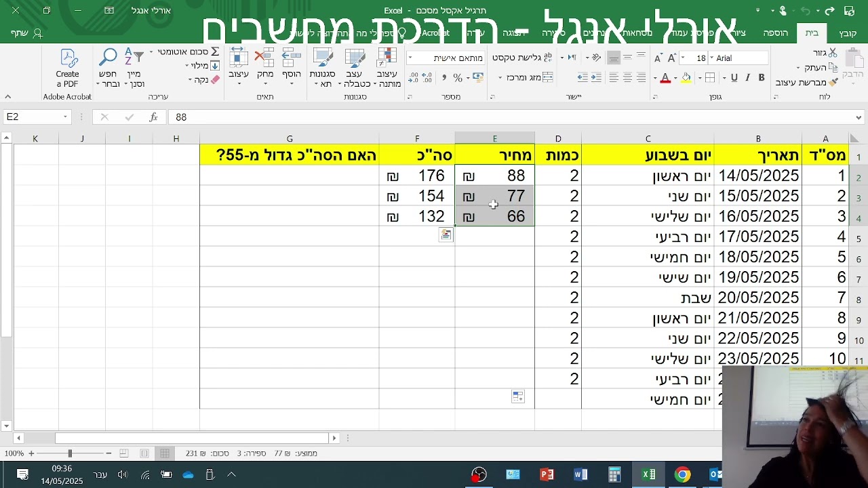Click the decrease indent icon

tap(596, 78)
